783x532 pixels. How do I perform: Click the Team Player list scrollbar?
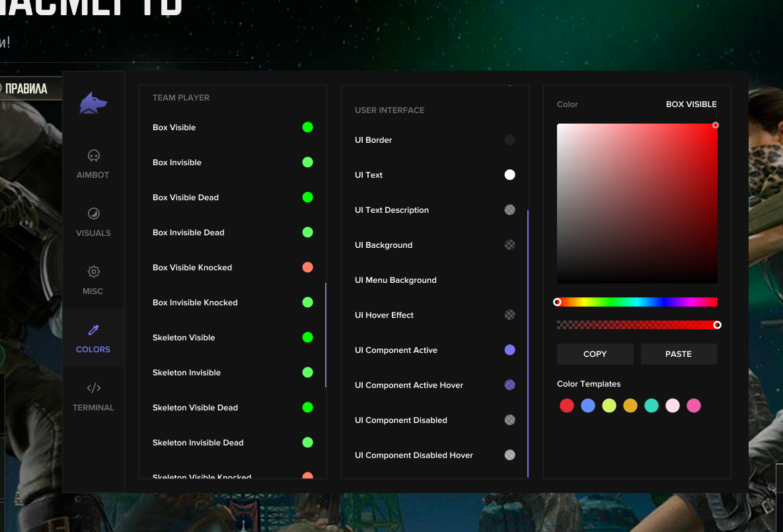click(x=326, y=334)
